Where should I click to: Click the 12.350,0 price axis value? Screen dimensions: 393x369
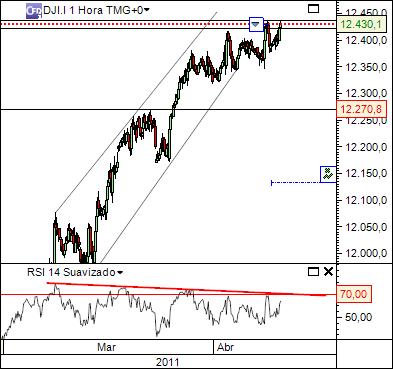click(x=366, y=67)
